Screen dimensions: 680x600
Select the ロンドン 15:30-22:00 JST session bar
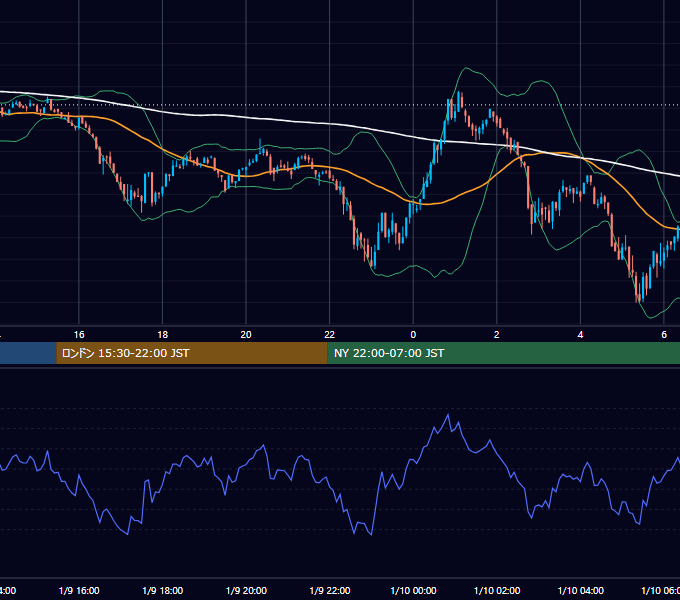pyautogui.click(x=192, y=353)
